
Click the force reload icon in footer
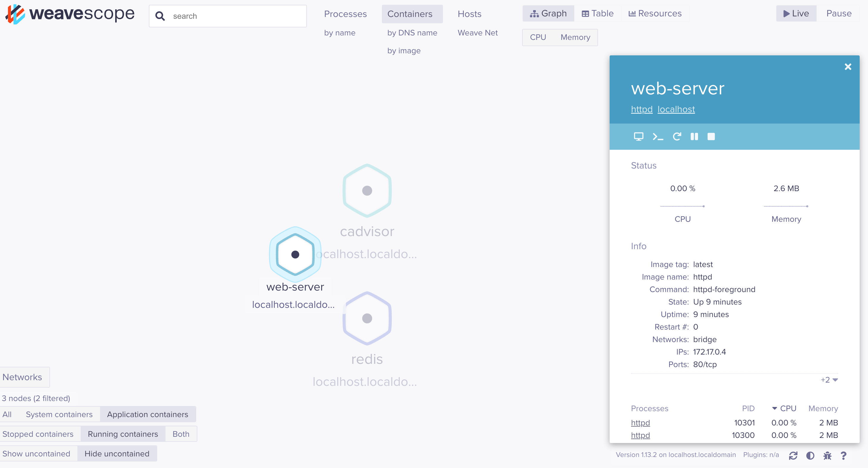pyautogui.click(x=793, y=455)
